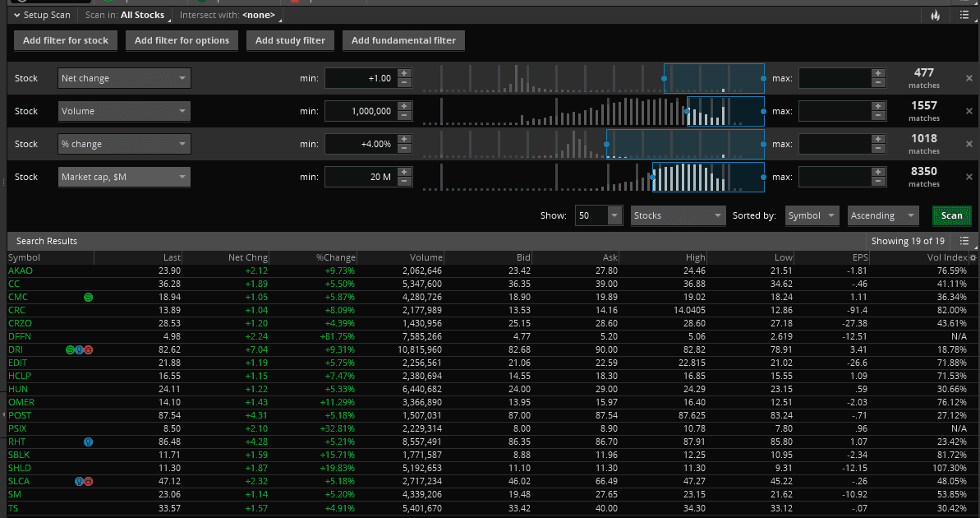Open the Intersect with selector

click(x=230, y=15)
